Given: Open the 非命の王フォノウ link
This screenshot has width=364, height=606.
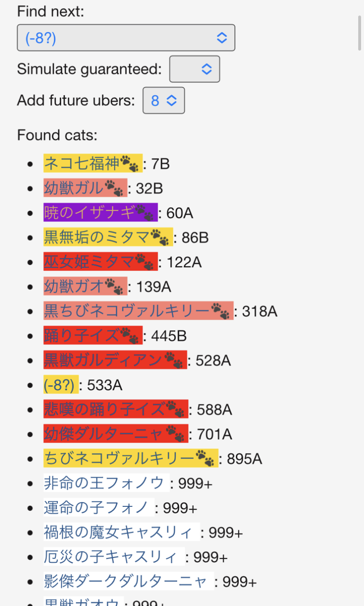Looking at the screenshot, I should point(104,484).
